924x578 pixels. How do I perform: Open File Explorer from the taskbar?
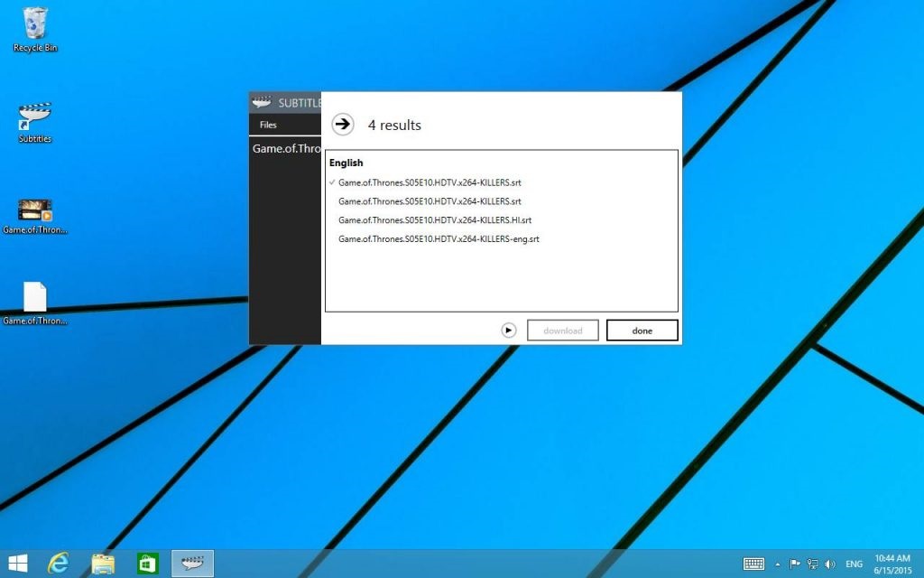(103, 564)
